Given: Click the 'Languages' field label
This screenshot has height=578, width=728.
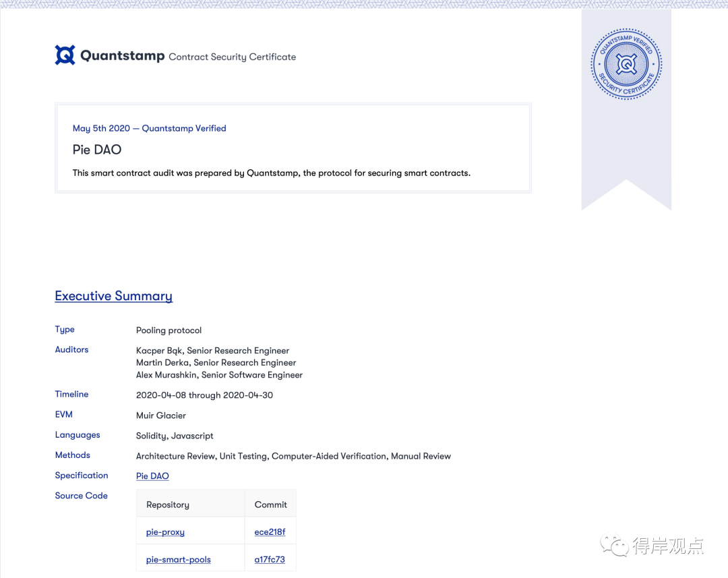Looking at the screenshot, I should [78, 435].
